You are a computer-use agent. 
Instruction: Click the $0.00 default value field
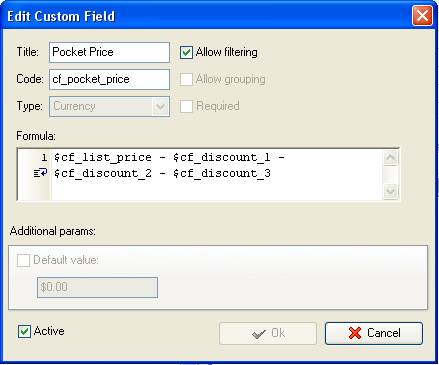click(x=97, y=287)
